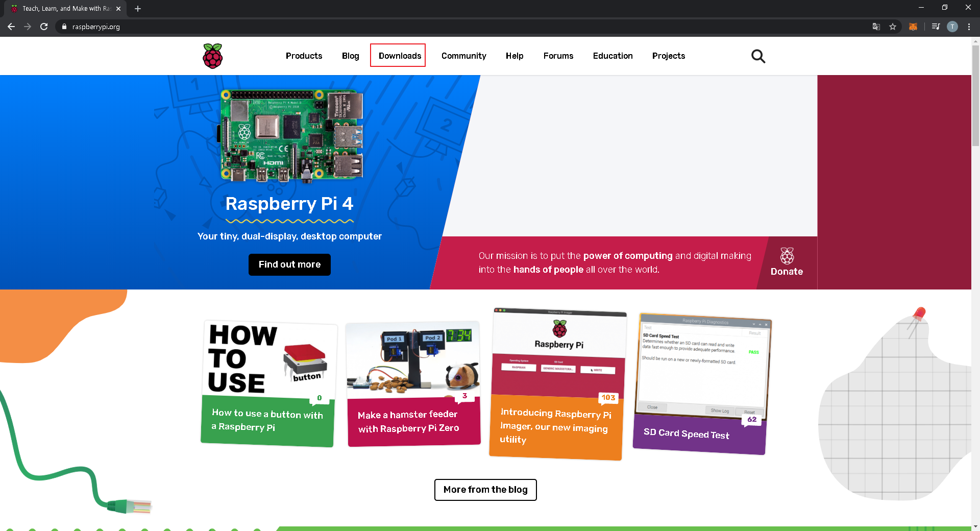Click the 62 comments bubble
Image resolution: width=980 pixels, height=531 pixels.
tap(752, 420)
